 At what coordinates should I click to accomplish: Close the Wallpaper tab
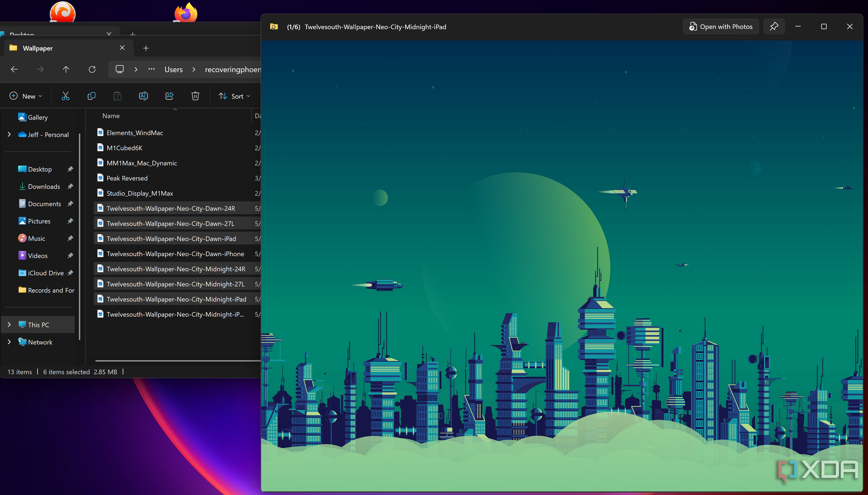click(x=122, y=48)
